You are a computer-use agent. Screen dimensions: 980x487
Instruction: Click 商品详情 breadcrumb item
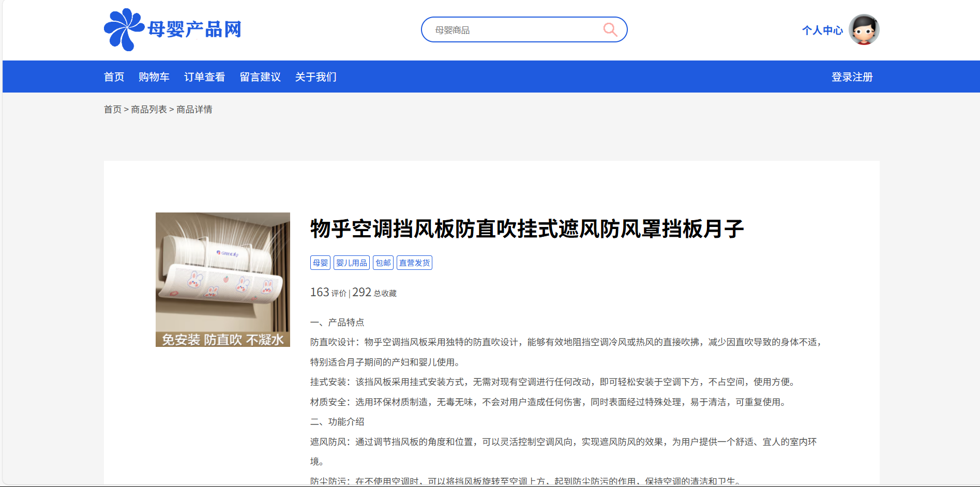(194, 110)
